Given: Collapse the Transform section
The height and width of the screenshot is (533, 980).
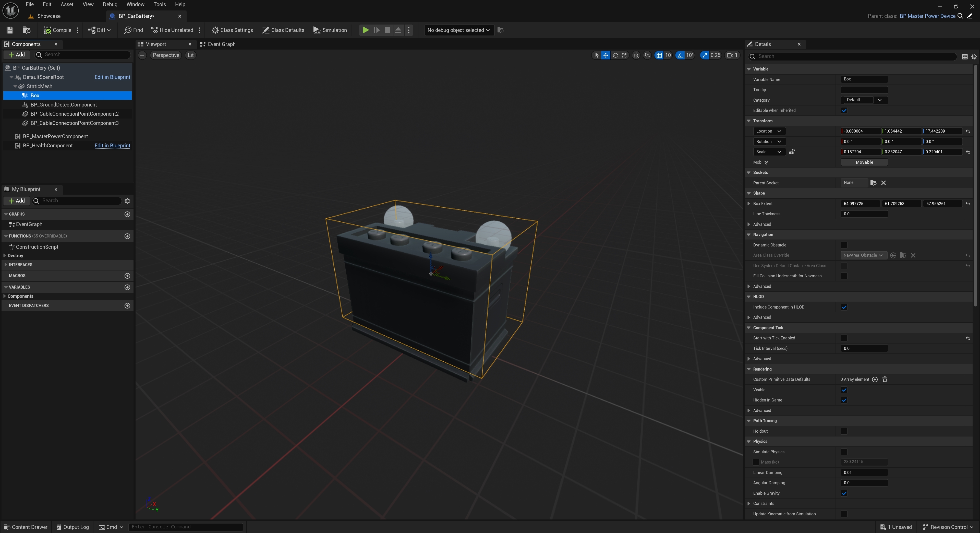Looking at the screenshot, I should (749, 121).
